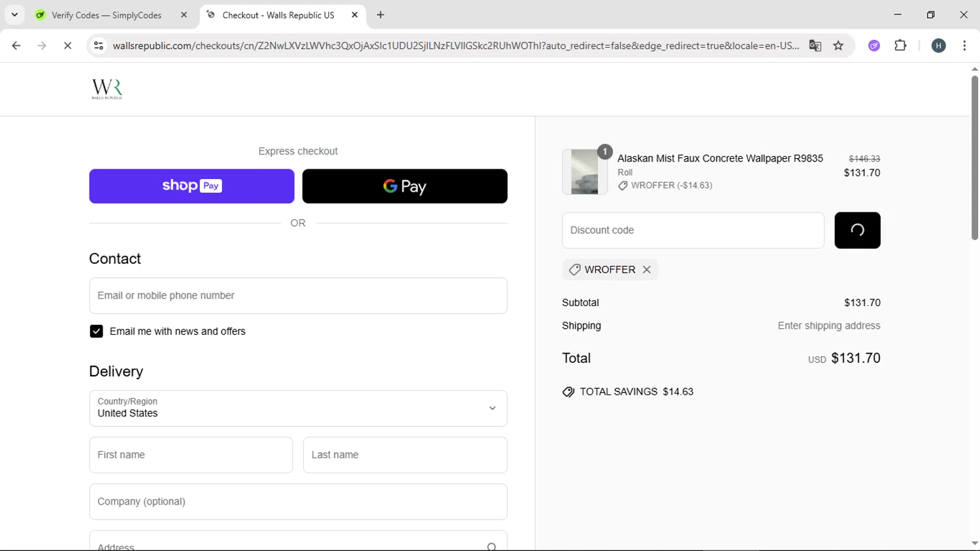Go forward in browser history
This screenshot has width=980, height=551.
[42, 46]
